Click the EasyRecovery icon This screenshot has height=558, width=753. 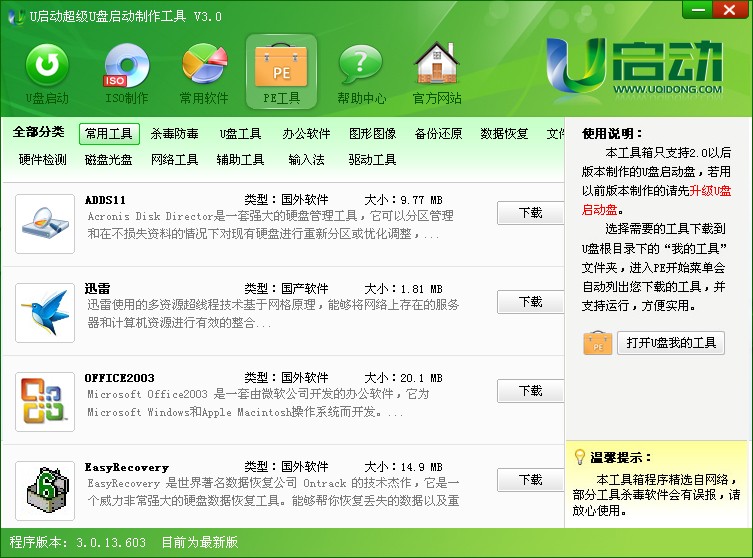[45, 491]
